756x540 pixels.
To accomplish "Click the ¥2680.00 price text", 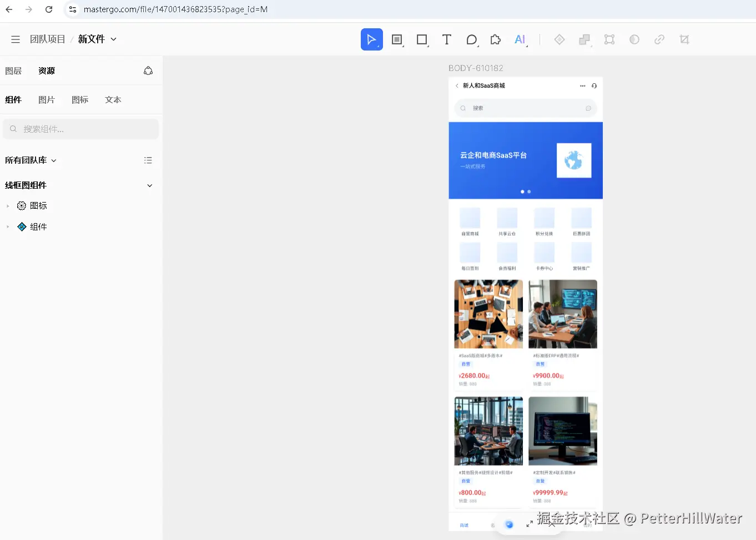I will (474, 376).
